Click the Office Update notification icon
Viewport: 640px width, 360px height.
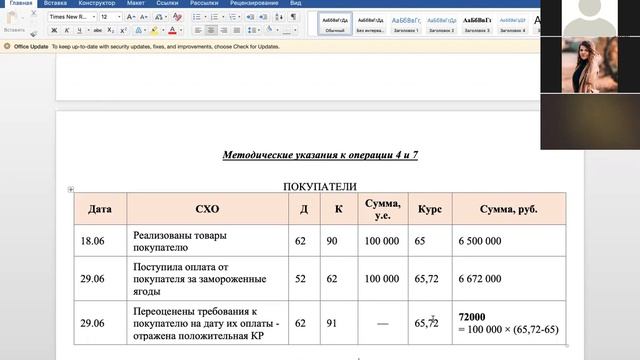click(7, 47)
